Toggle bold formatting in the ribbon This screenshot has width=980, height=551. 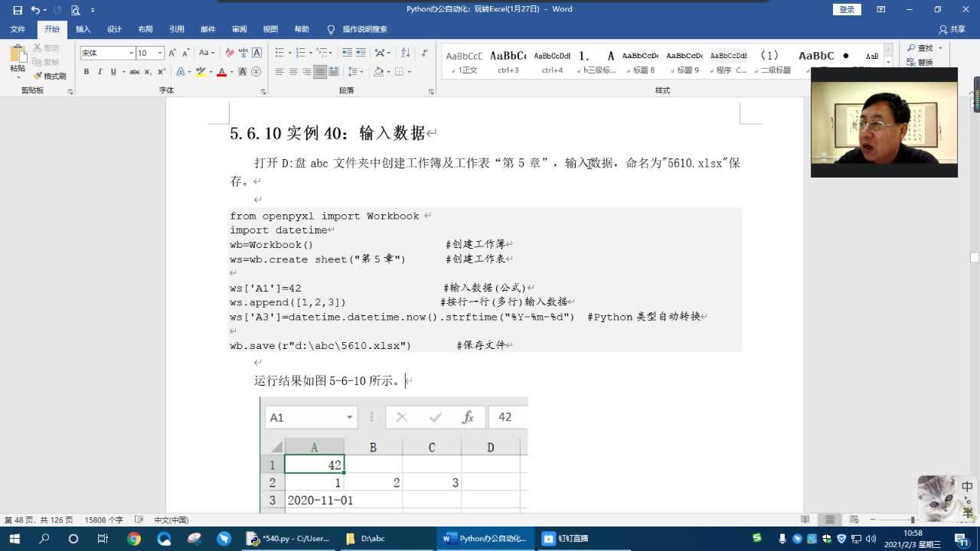coord(87,72)
